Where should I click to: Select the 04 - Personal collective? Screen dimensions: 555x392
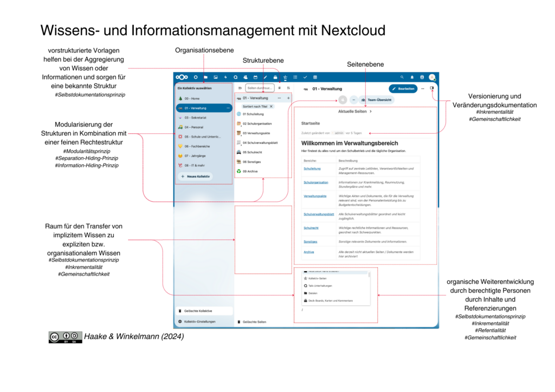tap(204, 127)
